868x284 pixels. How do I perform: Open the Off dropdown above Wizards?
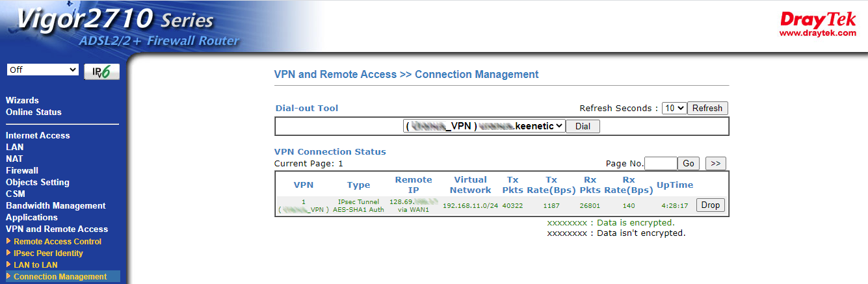pyautogui.click(x=42, y=70)
